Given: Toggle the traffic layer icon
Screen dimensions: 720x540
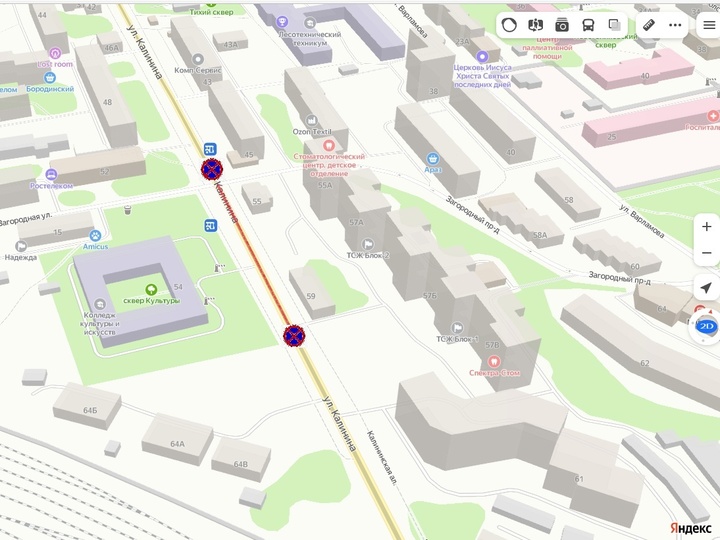Looking at the screenshot, I should pos(510,25).
